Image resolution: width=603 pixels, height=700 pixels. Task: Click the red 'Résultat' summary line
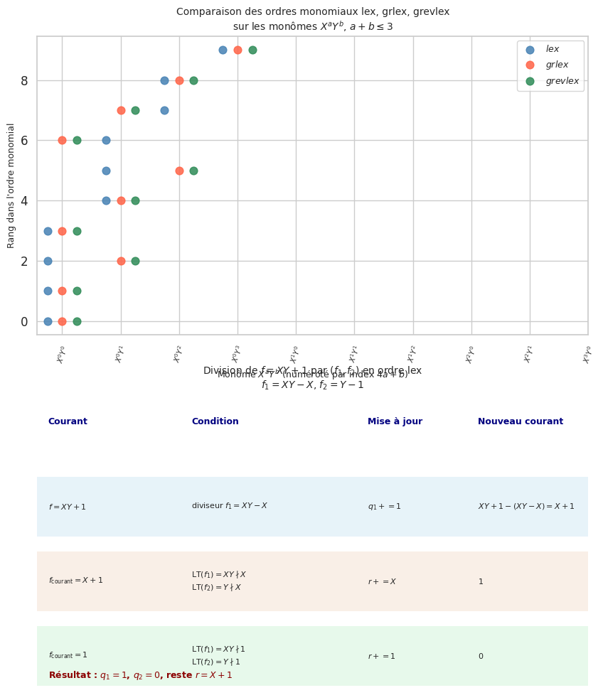[140, 675]
